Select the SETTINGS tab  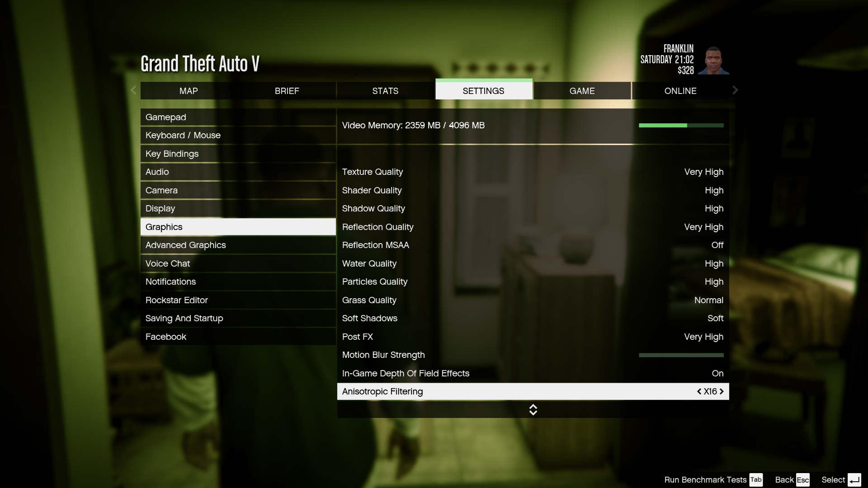(483, 90)
